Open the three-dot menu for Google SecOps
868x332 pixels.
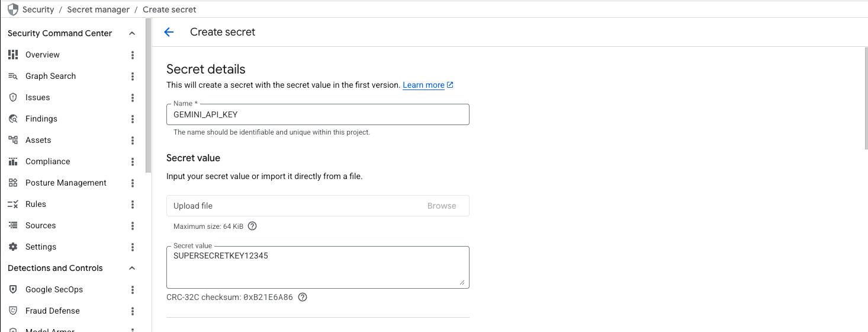click(133, 289)
